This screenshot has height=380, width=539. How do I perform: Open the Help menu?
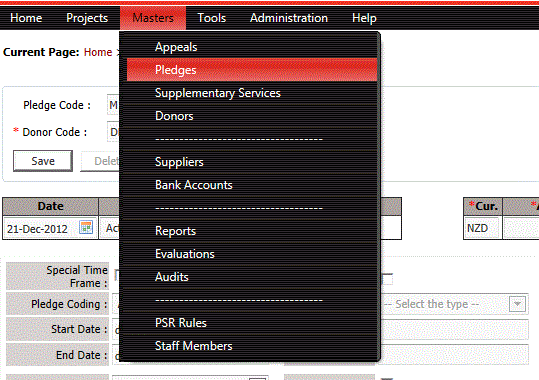(x=364, y=18)
